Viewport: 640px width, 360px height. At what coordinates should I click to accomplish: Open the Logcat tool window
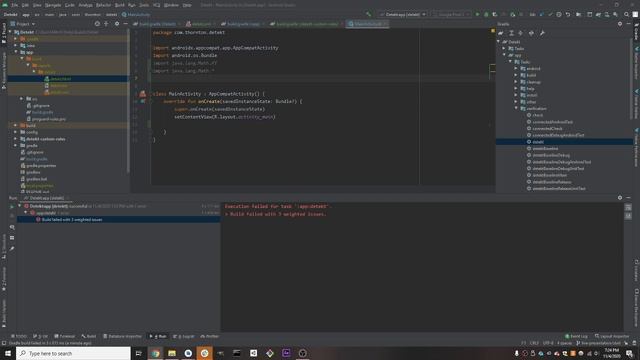click(184, 336)
